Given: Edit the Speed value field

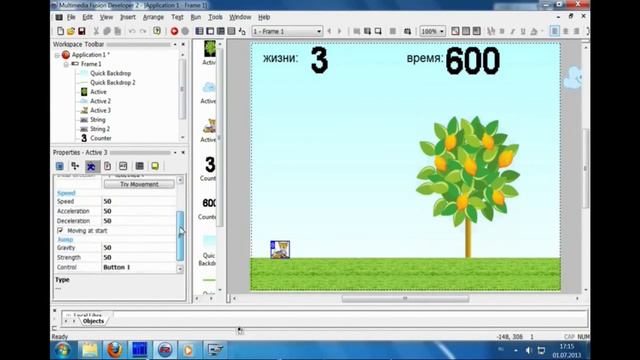Looking at the screenshot, I should [x=139, y=201].
